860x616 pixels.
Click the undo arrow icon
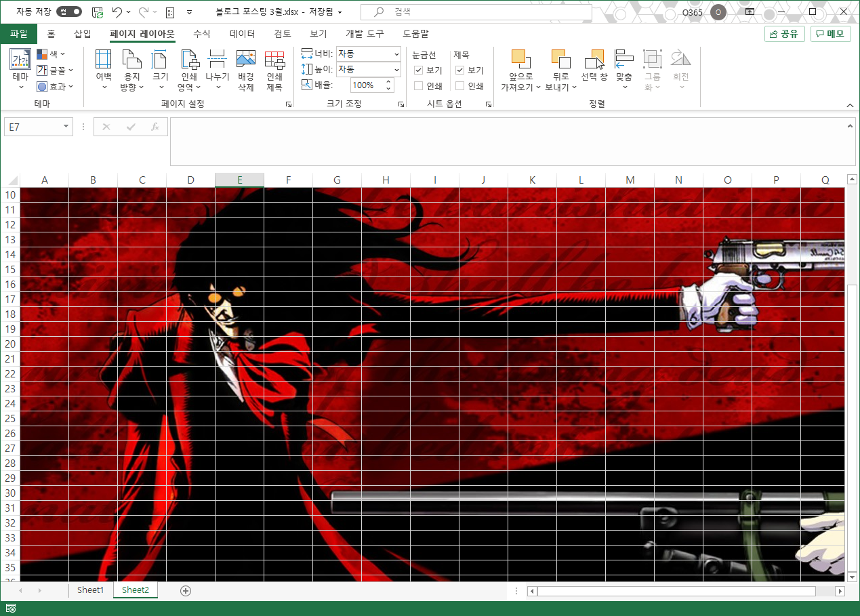[x=117, y=12]
